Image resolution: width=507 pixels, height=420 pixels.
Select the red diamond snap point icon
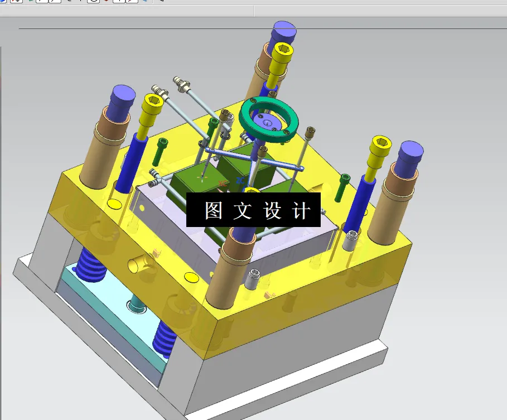[x=107, y=2]
